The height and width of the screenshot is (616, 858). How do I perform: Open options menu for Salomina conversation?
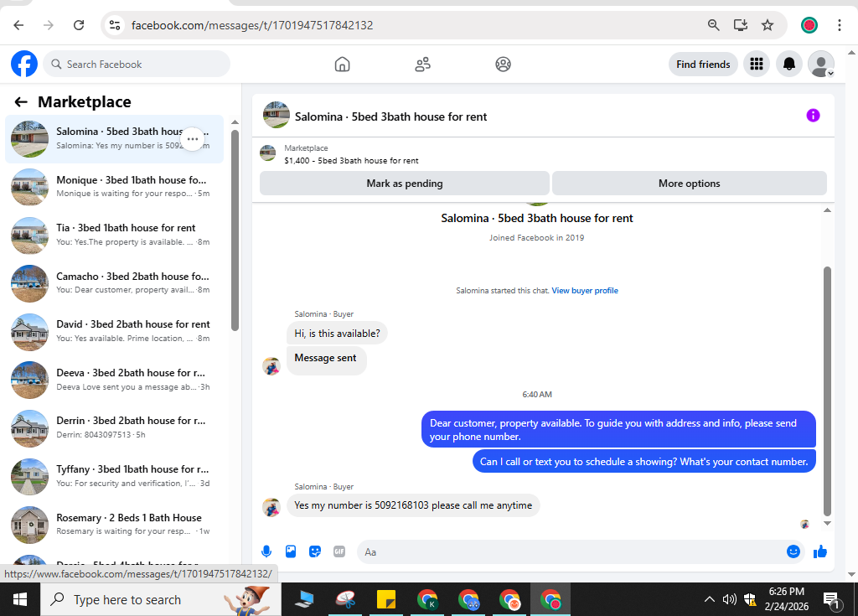(193, 139)
